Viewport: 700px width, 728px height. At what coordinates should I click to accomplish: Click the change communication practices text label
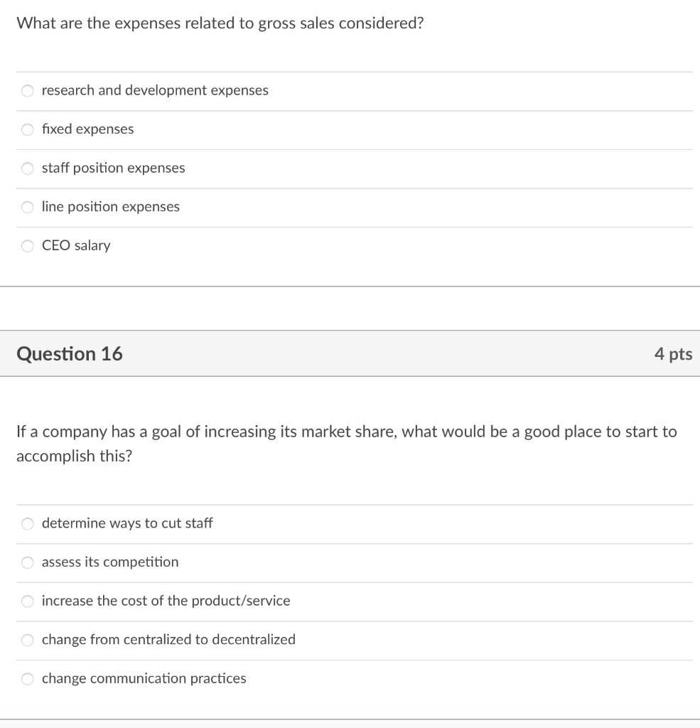click(144, 678)
